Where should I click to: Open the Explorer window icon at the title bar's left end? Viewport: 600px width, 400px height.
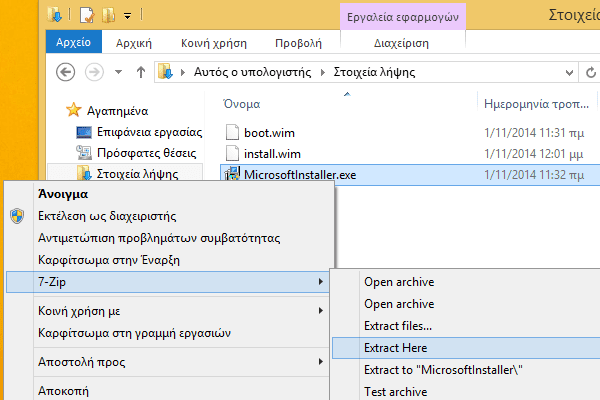point(55,15)
